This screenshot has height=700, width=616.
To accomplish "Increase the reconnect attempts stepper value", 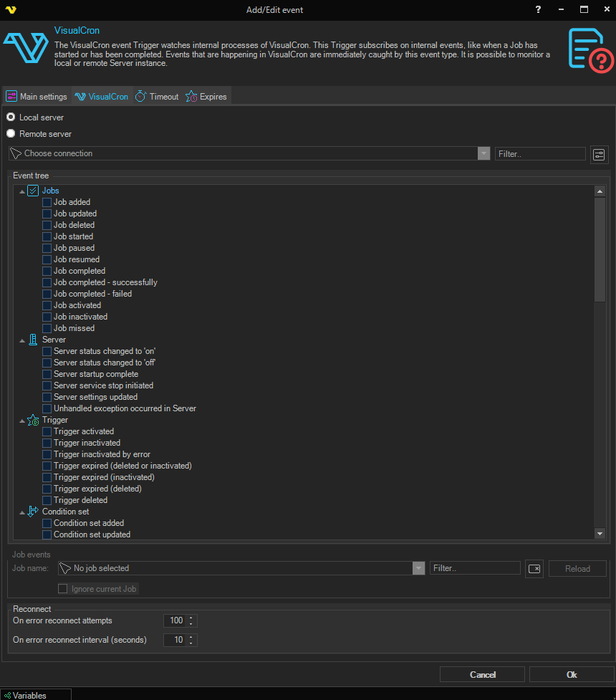I will 191,618.
